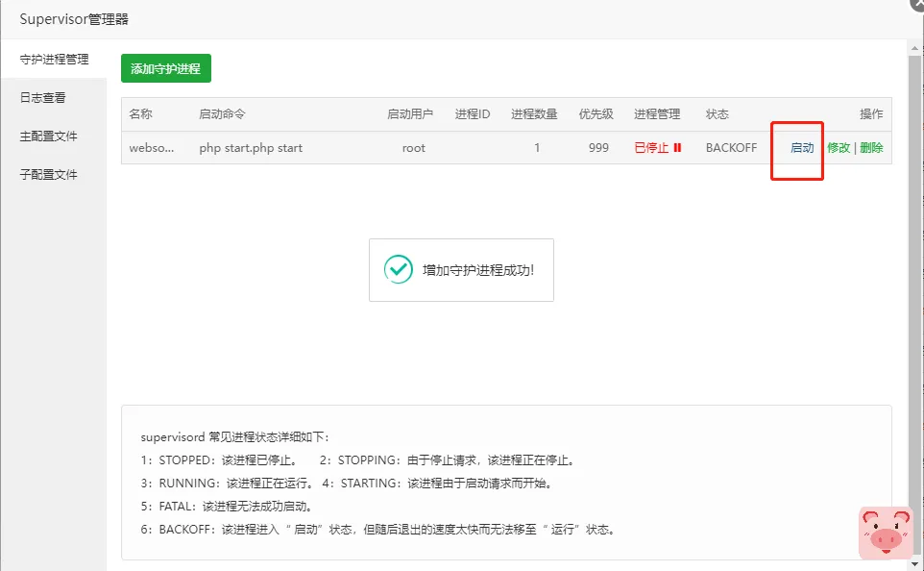
Task: Click the 修改 link in the process row
Action: 838,147
